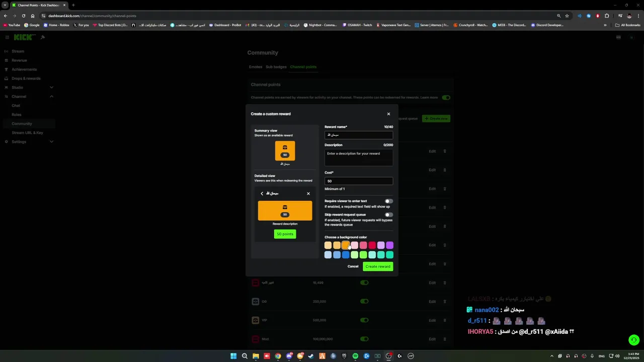Screen dimensions: 644x362
Task: Toggle the Mod reward switch
Action: [364, 339]
